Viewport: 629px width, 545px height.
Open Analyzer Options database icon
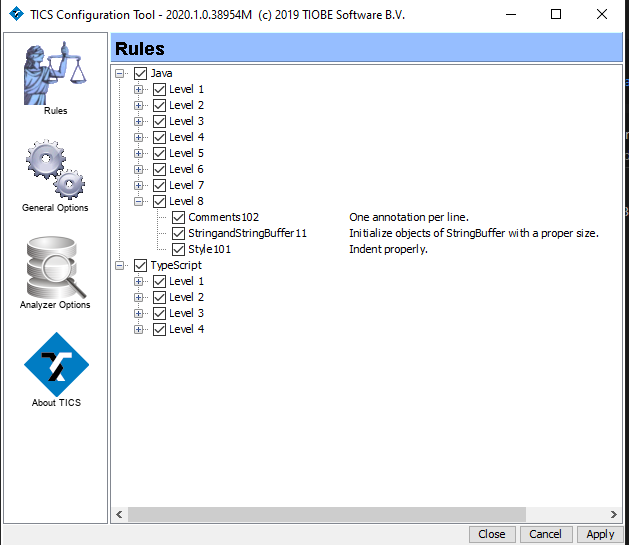click(55, 266)
